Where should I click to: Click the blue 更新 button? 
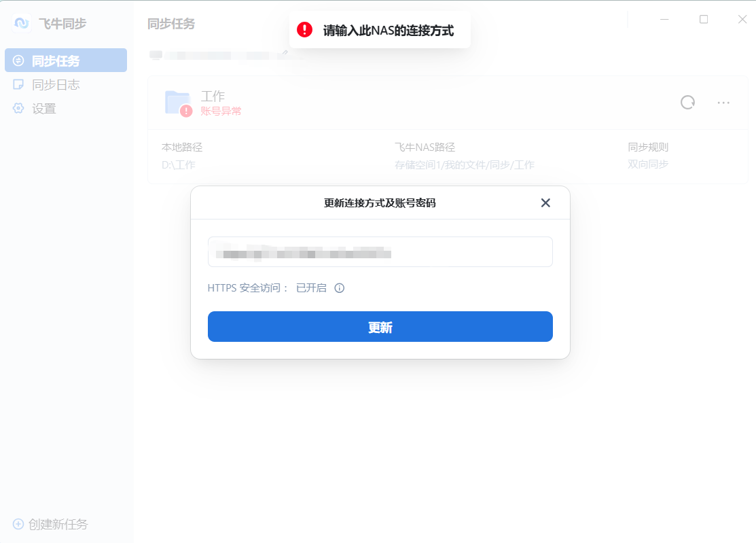coord(380,326)
